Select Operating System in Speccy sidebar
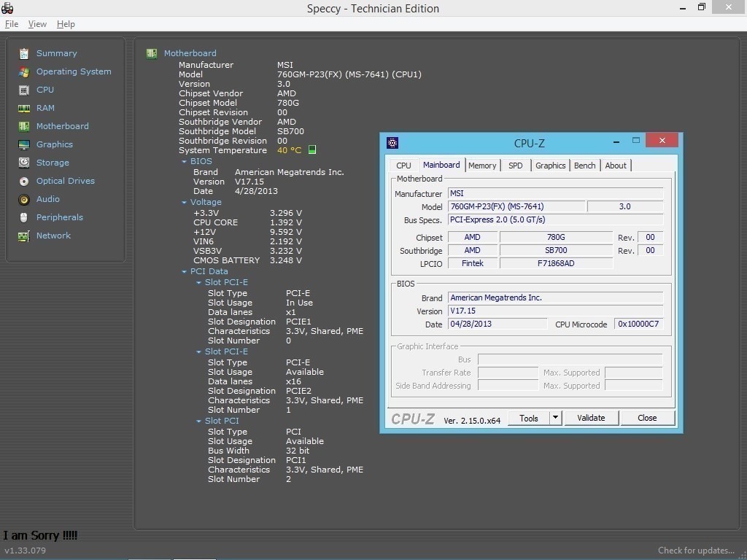 (74, 71)
